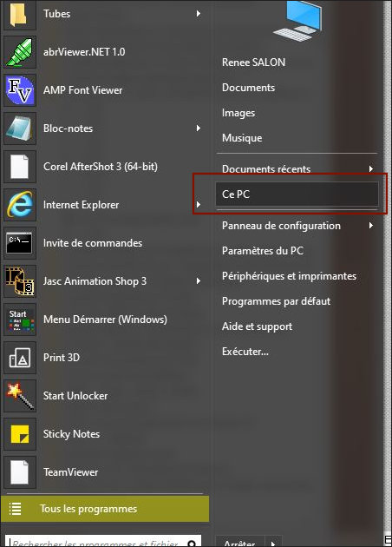
Task: Launch AMP Font Viewer icon
Action: [20, 90]
